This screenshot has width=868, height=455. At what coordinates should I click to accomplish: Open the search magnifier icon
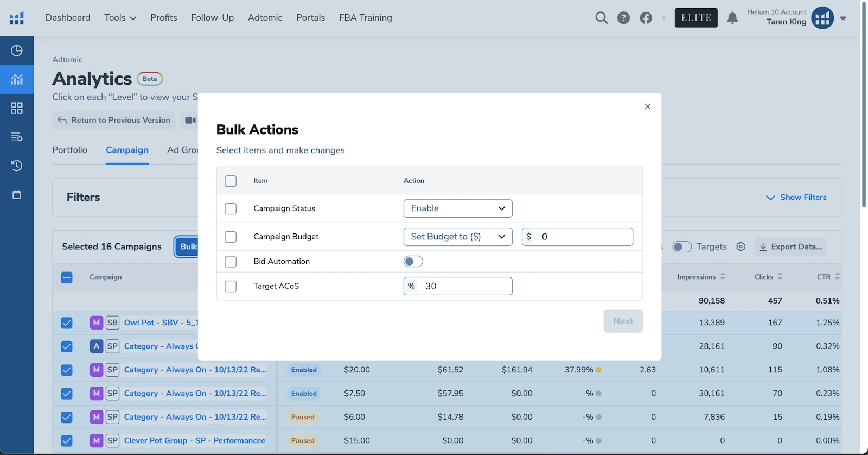[x=601, y=18]
